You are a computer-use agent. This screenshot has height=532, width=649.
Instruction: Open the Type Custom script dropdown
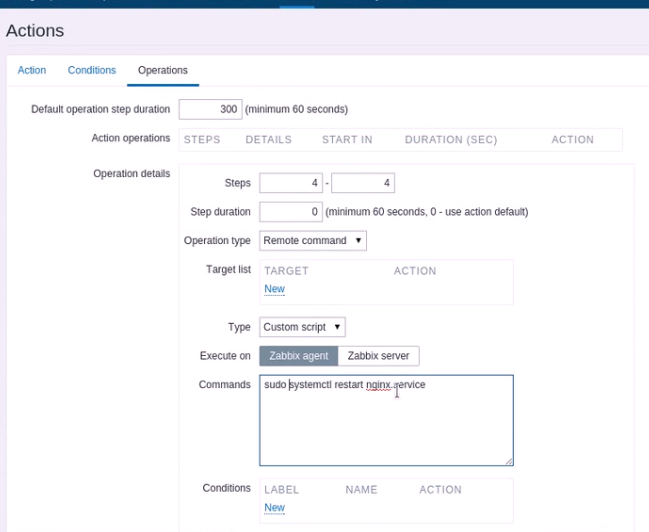(x=303, y=327)
